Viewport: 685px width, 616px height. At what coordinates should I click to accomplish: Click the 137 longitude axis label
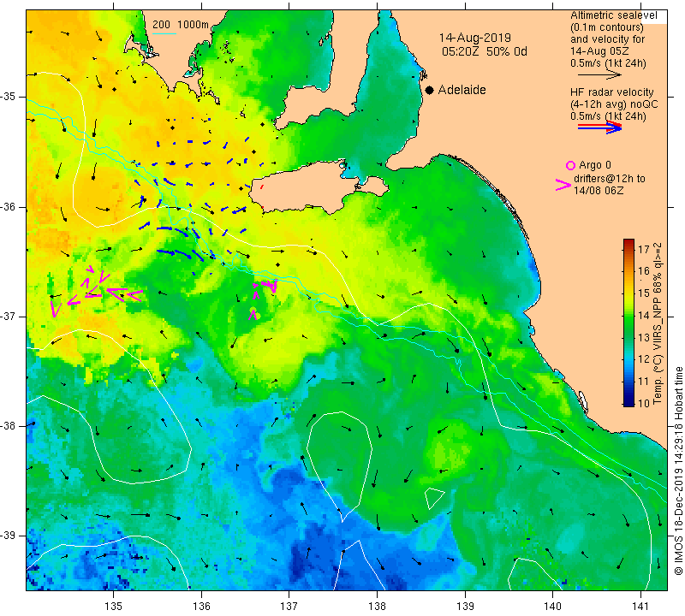[x=289, y=606]
